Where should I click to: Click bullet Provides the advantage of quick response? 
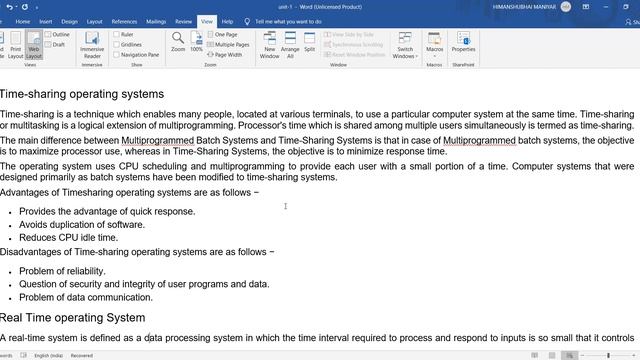tap(107, 211)
